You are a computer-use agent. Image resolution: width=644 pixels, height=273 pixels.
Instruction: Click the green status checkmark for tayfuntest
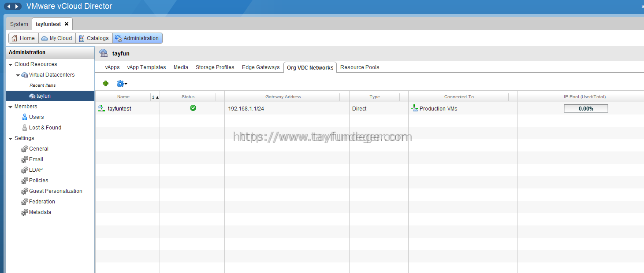click(x=193, y=108)
